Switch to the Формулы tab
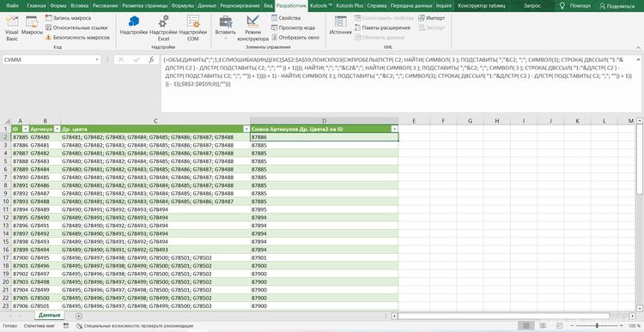This screenshot has height=332, width=644. (182, 6)
